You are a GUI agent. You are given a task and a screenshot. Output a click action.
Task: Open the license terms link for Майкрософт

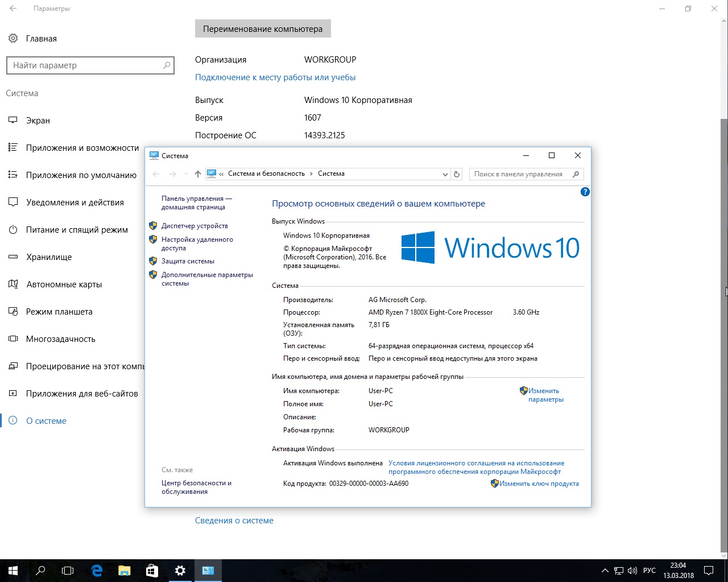(x=476, y=467)
